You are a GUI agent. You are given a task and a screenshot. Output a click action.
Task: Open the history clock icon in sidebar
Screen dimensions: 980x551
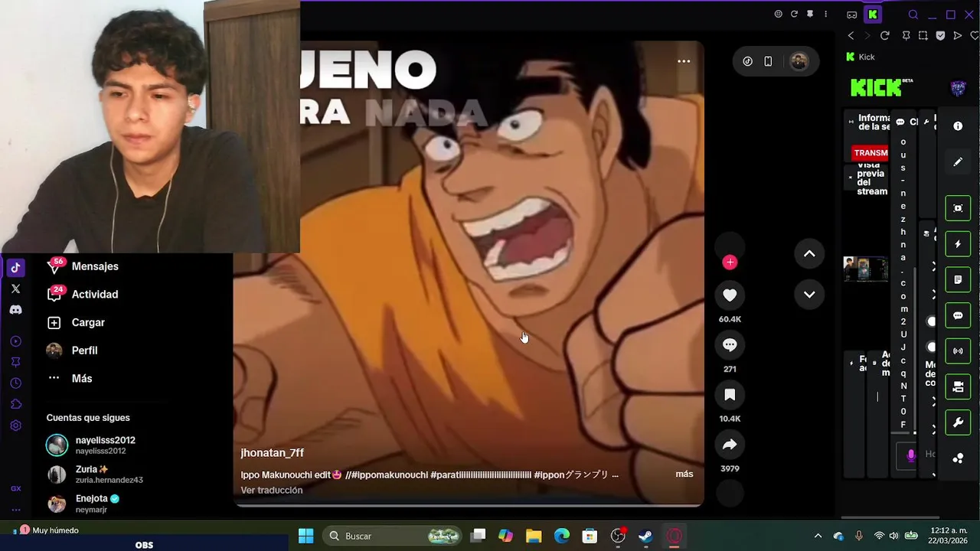click(15, 383)
